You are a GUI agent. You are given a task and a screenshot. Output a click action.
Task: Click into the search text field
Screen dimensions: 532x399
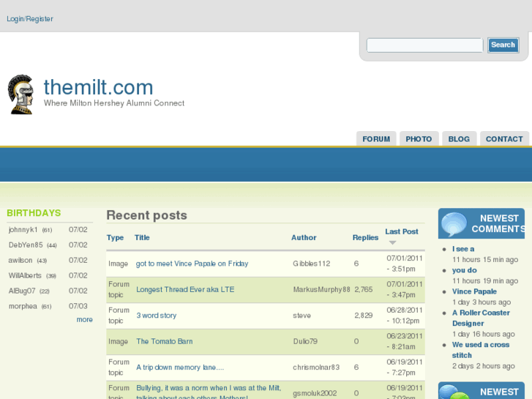point(424,45)
